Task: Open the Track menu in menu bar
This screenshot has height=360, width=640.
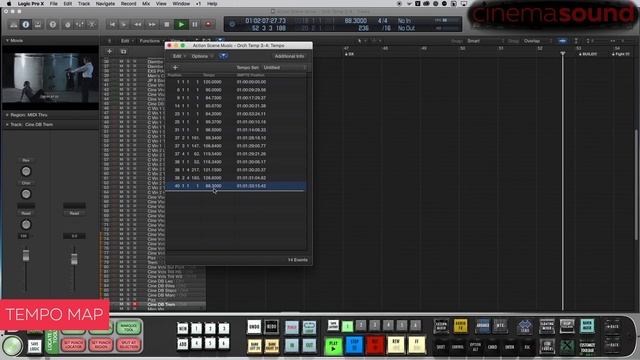Action: click(x=84, y=4)
